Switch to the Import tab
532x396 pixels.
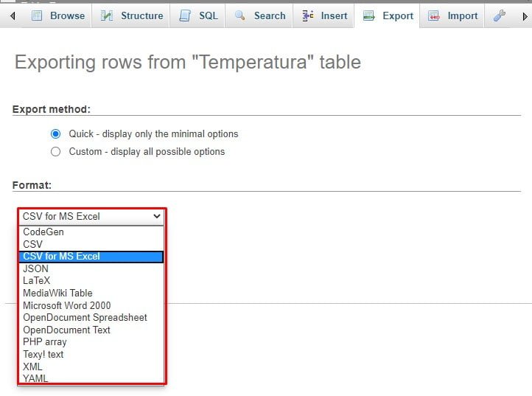462,15
